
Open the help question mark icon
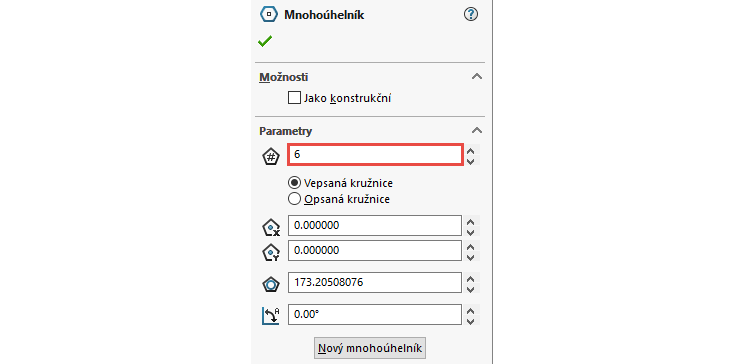[471, 14]
